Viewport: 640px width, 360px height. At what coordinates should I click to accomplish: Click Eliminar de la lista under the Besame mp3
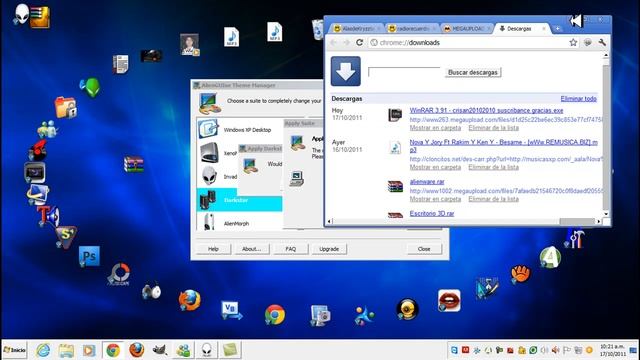tap(493, 167)
